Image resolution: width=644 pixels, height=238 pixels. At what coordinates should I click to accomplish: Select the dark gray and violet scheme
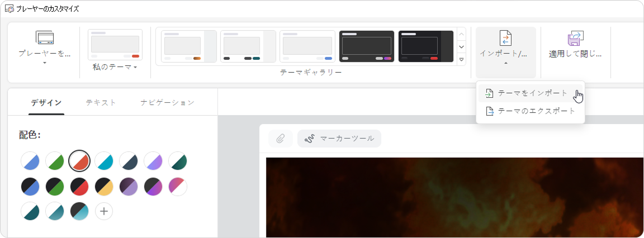tap(153, 187)
